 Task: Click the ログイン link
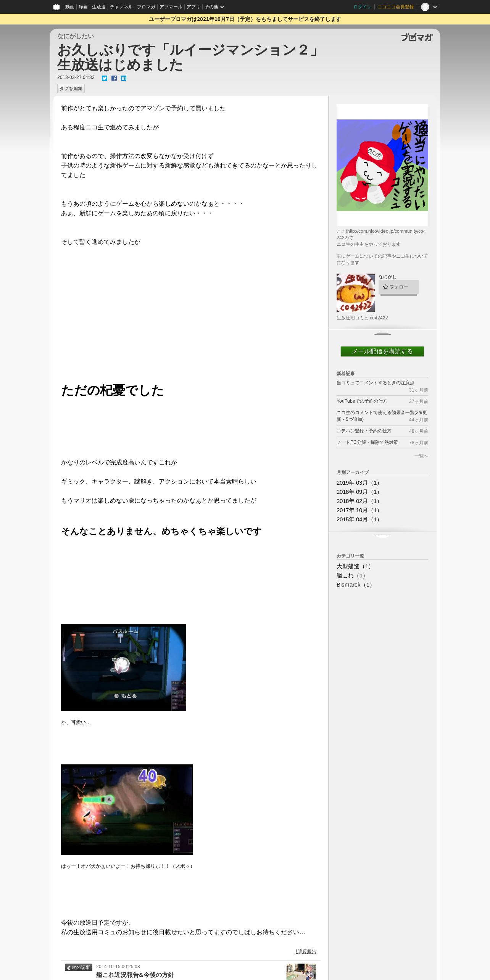click(363, 7)
